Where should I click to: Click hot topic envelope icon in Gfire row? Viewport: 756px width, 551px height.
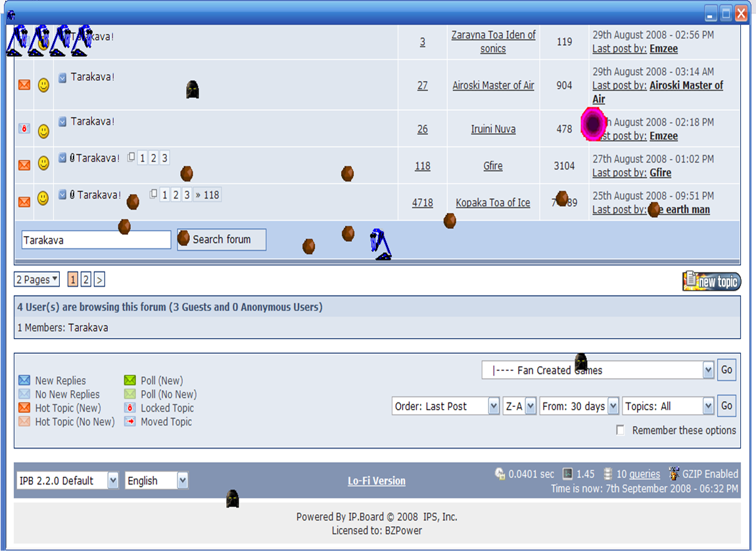pyautogui.click(x=24, y=165)
